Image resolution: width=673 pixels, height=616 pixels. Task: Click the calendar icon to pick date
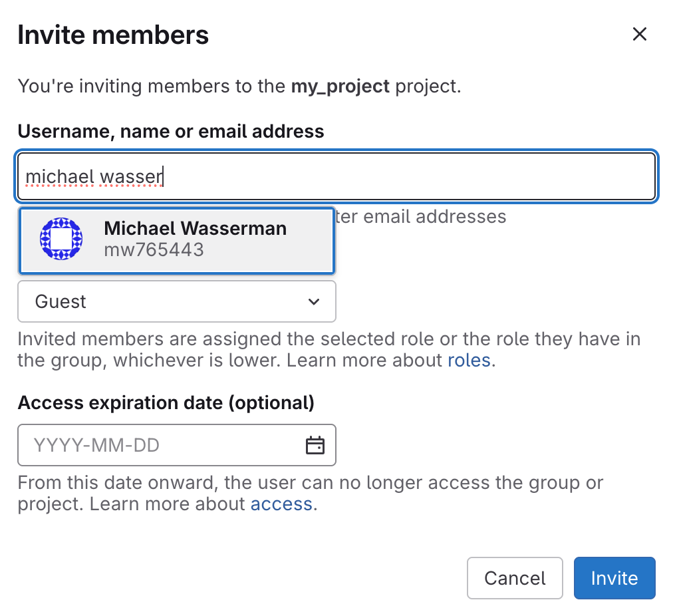click(315, 445)
